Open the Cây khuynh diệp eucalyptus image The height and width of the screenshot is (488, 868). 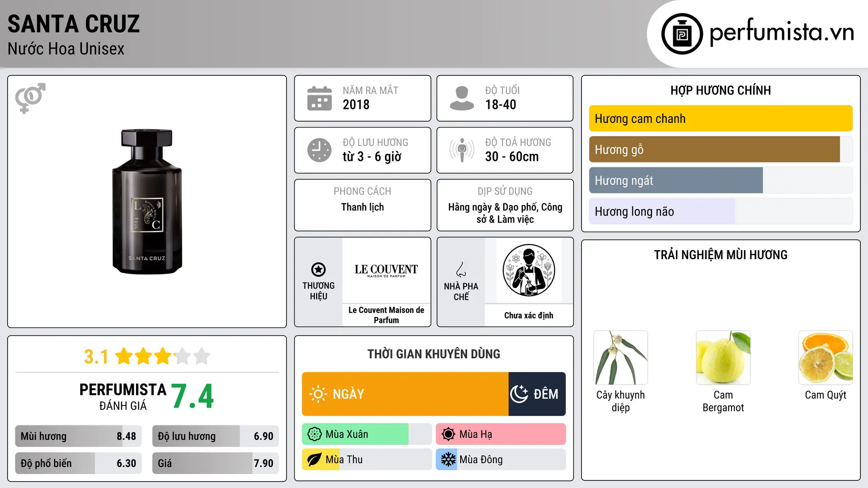pos(620,358)
